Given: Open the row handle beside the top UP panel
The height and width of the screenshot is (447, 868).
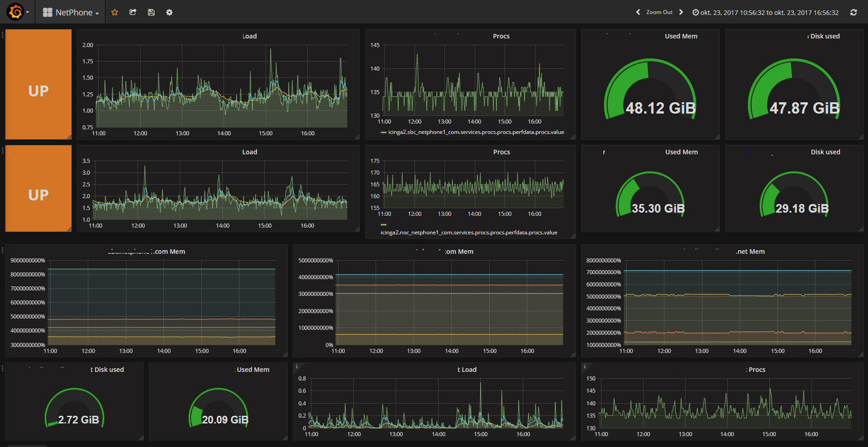Looking at the screenshot, I should pos(2,35).
